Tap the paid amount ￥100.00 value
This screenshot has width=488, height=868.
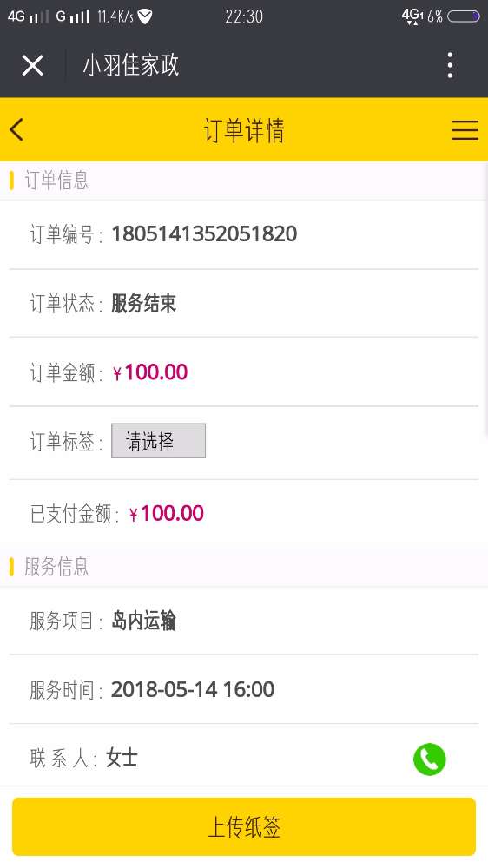[166, 513]
